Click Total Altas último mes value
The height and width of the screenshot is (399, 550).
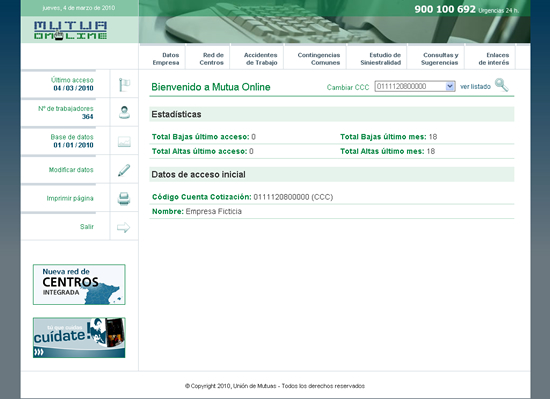point(431,151)
